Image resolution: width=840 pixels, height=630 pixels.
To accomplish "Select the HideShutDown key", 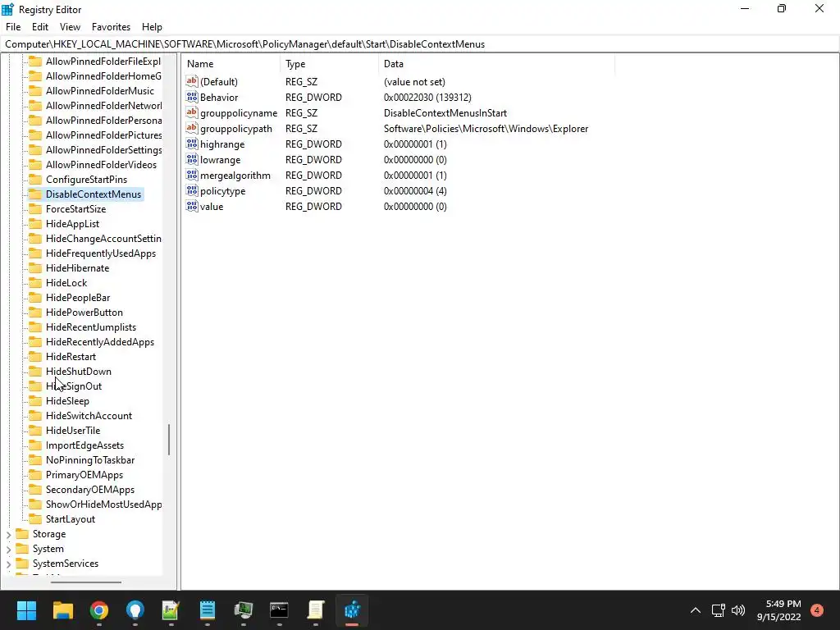I will click(x=78, y=372).
